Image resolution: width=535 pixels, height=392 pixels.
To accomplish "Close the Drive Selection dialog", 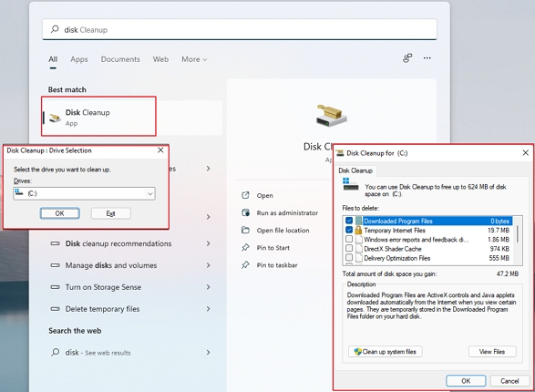I will pos(160,150).
